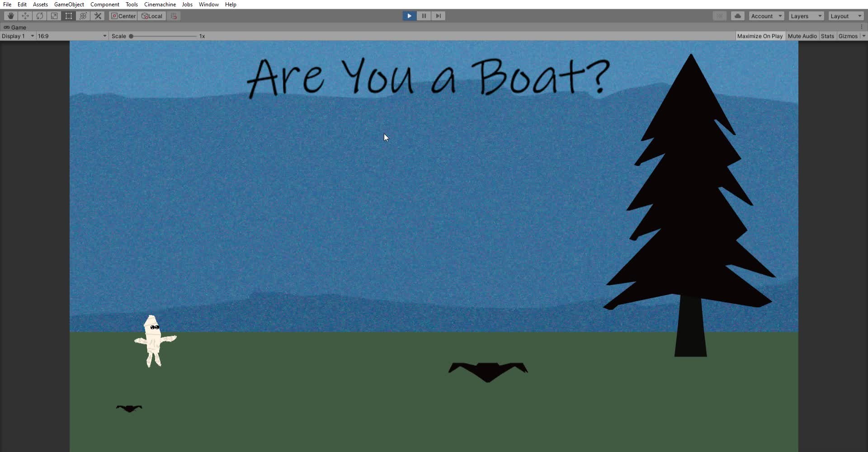Select the Hand tool
Viewport: 868px width, 452px height.
(x=11, y=16)
